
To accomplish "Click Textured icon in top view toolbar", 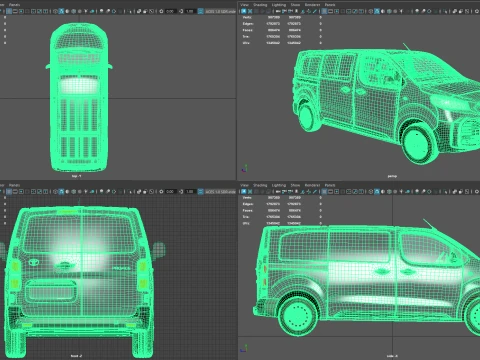I will [80, 11].
